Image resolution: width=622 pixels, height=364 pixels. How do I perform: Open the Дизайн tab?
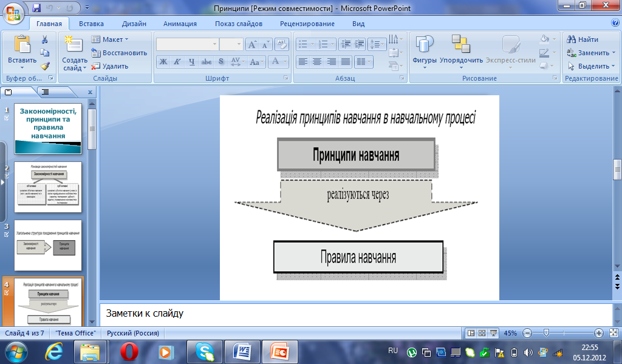(134, 24)
